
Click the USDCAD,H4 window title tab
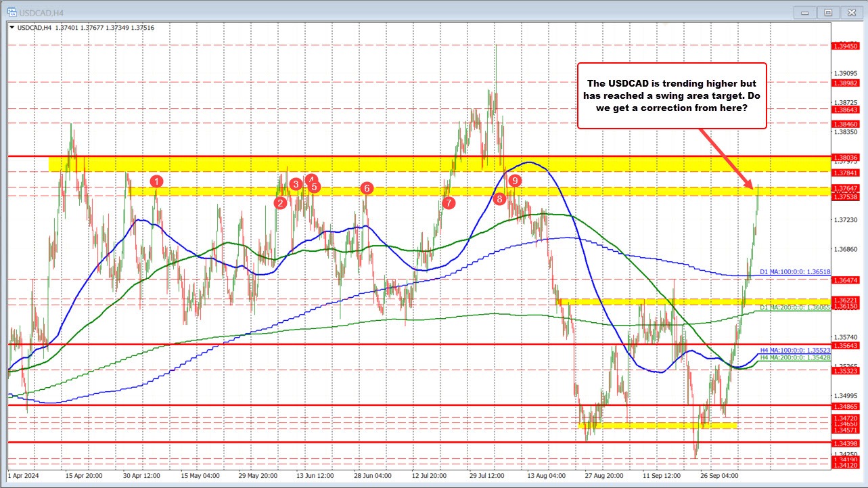coord(41,12)
